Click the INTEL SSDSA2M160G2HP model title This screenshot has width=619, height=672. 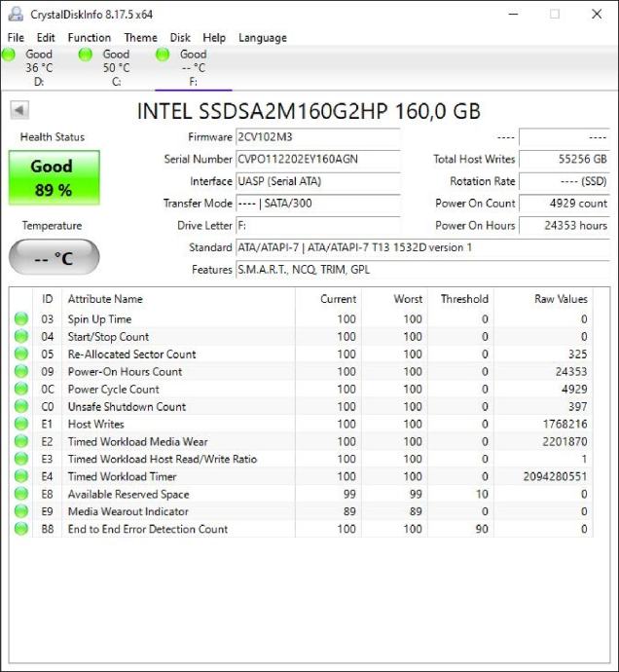[x=309, y=111]
